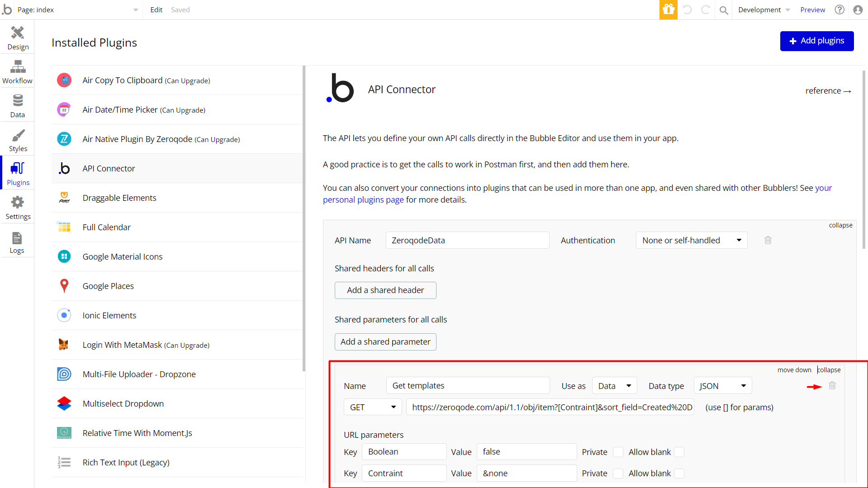Select Rich Text Input (Legacy) plugin

click(x=177, y=462)
